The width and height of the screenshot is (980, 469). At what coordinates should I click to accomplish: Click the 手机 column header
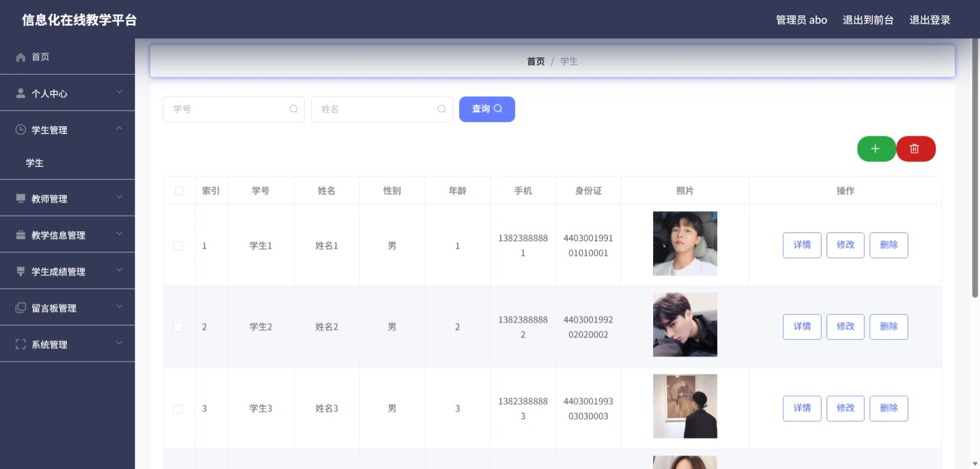tap(523, 191)
